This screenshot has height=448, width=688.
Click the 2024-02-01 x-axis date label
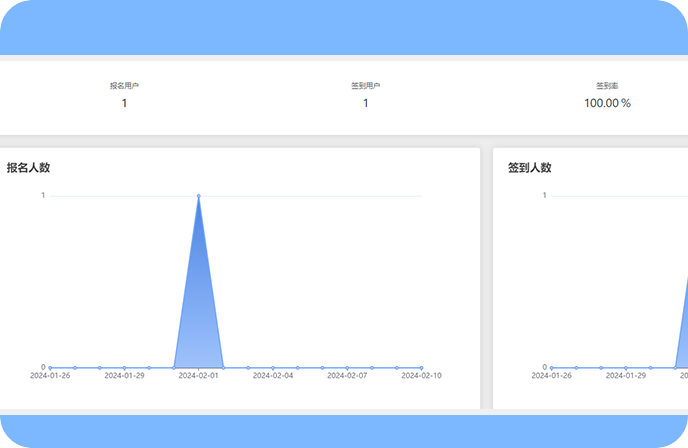tap(198, 376)
